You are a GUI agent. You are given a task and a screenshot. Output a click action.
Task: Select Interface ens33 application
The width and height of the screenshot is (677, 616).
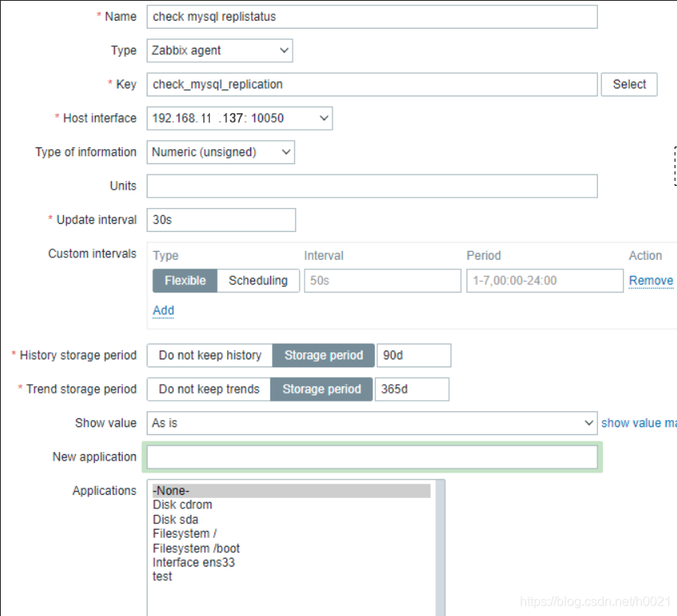tap(291, 563)
